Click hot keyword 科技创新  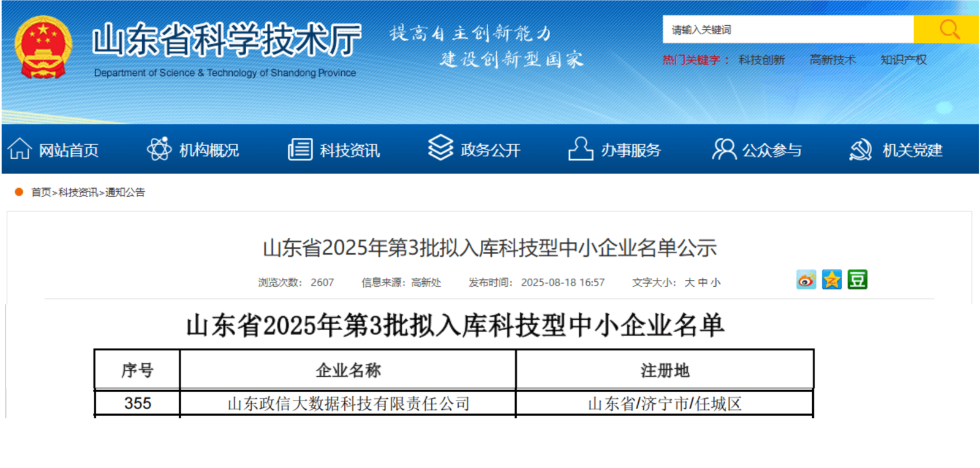coord(761,60)
